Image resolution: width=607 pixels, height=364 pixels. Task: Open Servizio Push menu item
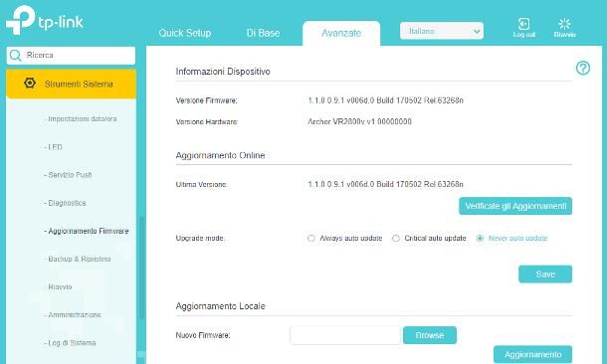click(68, 175)
